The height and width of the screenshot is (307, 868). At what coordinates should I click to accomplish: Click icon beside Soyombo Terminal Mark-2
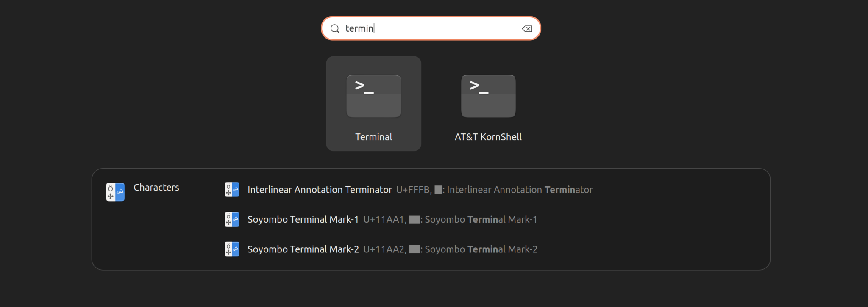[x=232, y=249]
